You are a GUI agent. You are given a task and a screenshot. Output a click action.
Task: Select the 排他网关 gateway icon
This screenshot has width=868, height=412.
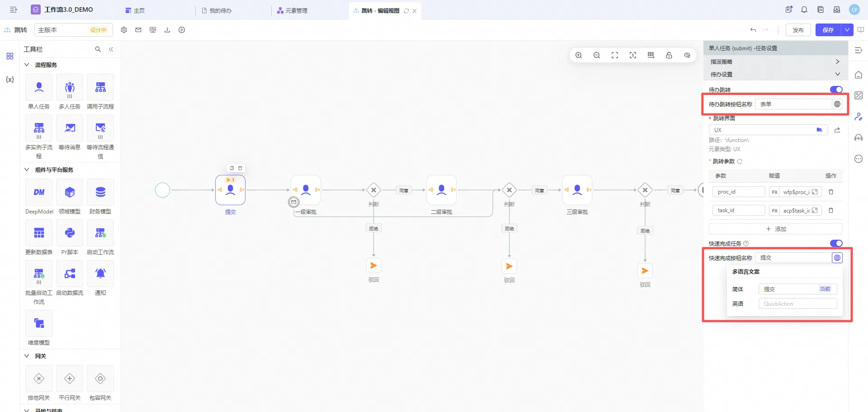(39, 379)
